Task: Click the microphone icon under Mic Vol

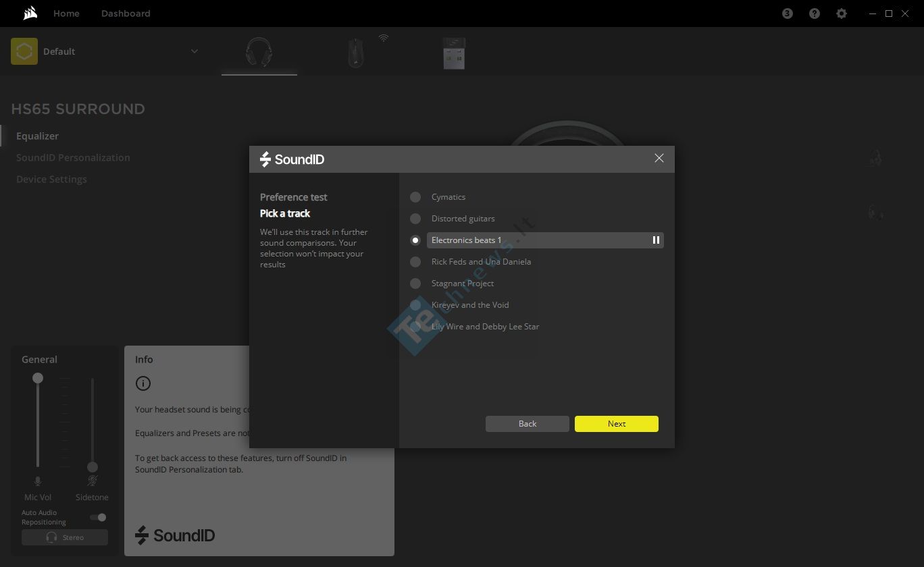Action: coord(38,481)
